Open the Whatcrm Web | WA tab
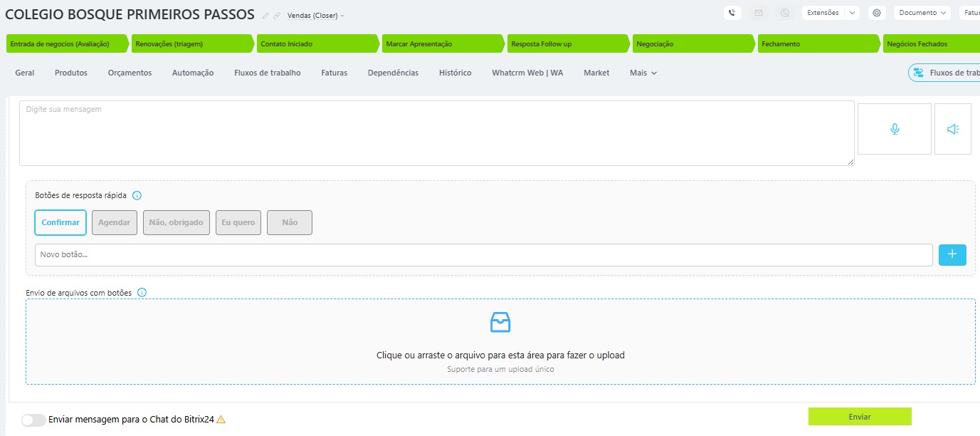The height and width of the screenshot is (436, 980). [x=527, y=73]
